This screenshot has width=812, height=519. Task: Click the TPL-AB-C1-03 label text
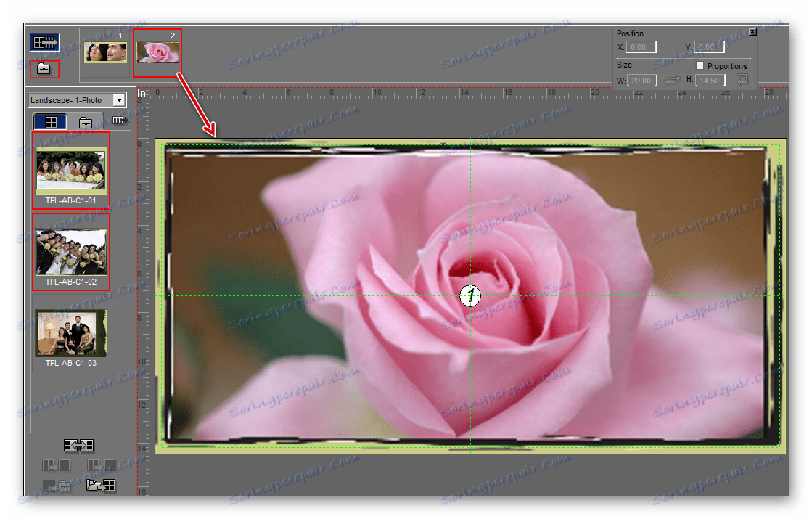tap(71, 363)
